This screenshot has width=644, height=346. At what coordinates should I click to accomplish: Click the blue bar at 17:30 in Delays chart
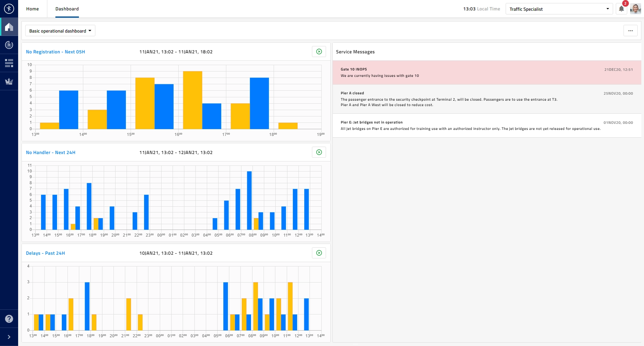coord(87,306)
